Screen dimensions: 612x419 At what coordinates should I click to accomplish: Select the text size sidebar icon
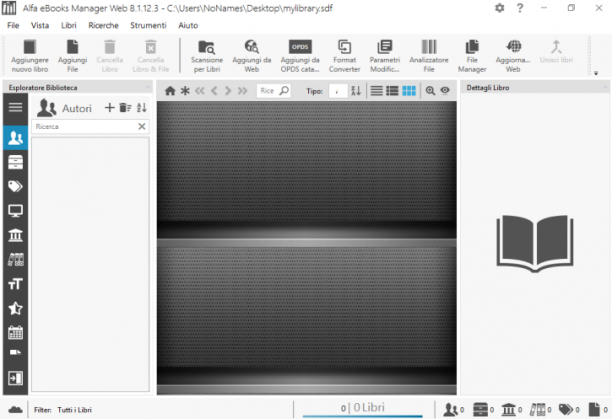[15, 284]
